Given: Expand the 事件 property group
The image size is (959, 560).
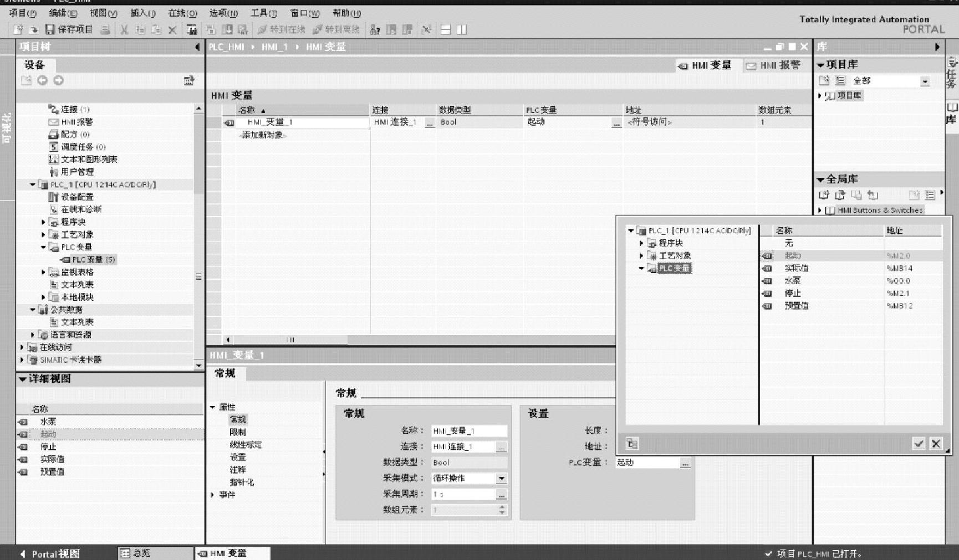Looking at the screenshot, I should tap(212, 495).
